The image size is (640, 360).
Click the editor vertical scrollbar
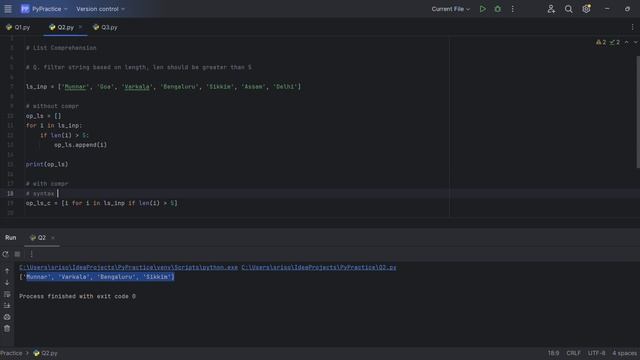(x=638, y=112)
